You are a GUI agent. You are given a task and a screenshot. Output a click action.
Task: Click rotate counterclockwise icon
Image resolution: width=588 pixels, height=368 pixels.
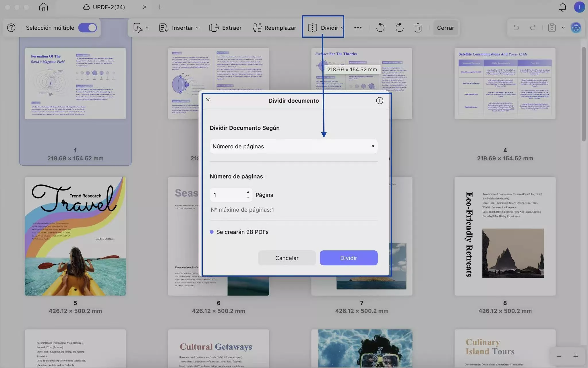coord(380,28)
